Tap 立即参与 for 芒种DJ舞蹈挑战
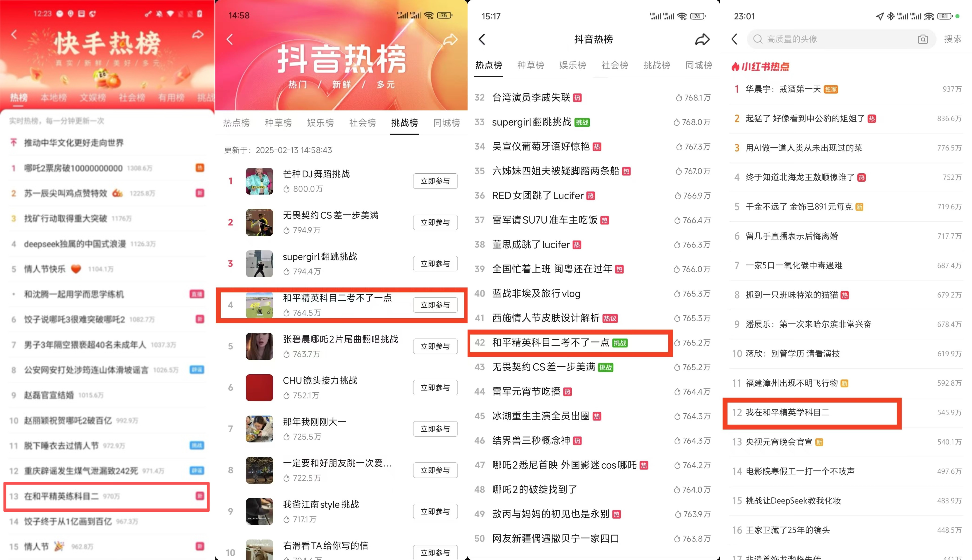Viewport: 972px width, 560px height. (435, 181)
